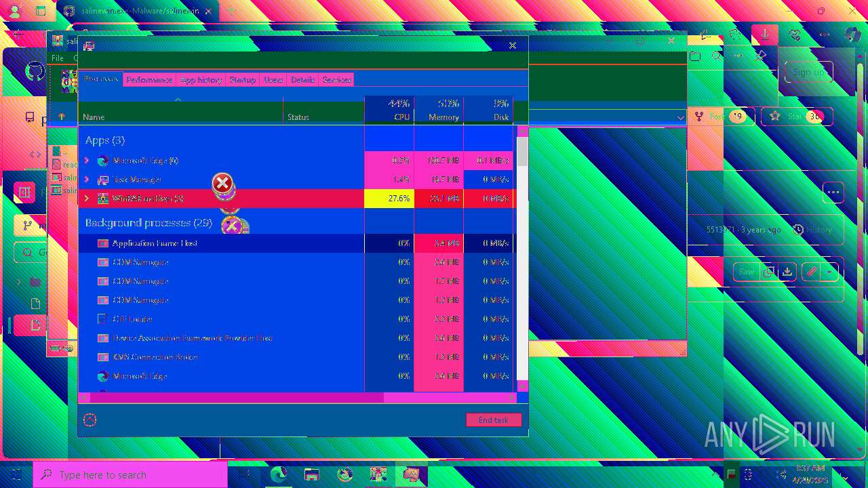Expand the Microsoft Edge app group
The image size is (868, 488).
[86, 161]
